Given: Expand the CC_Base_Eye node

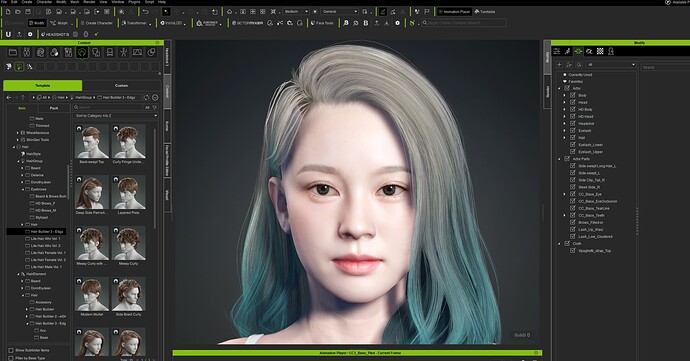Looking at the screenshot, I should click(x=565, y=194).
